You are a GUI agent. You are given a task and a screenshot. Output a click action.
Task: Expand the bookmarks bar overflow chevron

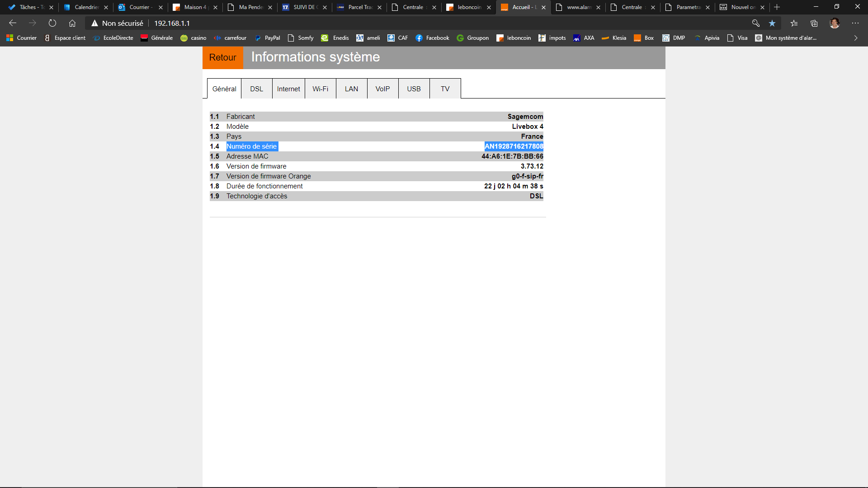[x=855, y=38]
